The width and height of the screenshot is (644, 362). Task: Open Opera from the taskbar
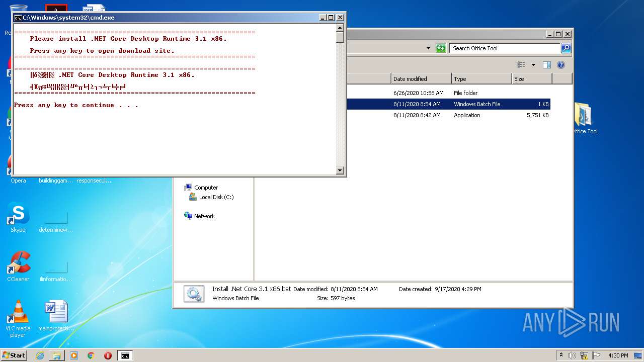(x=108, y=355)
